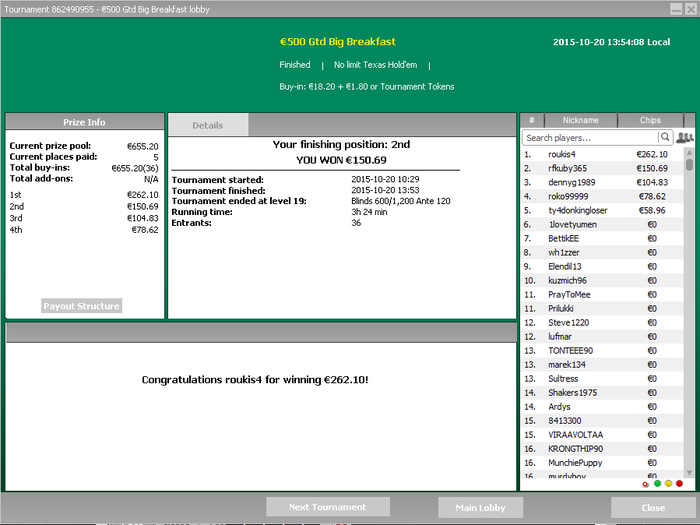Image resolution: width=700 pixels, height=525 pixels.
Task: Open the Payout Structure button
Action: [x=81, y=306]
